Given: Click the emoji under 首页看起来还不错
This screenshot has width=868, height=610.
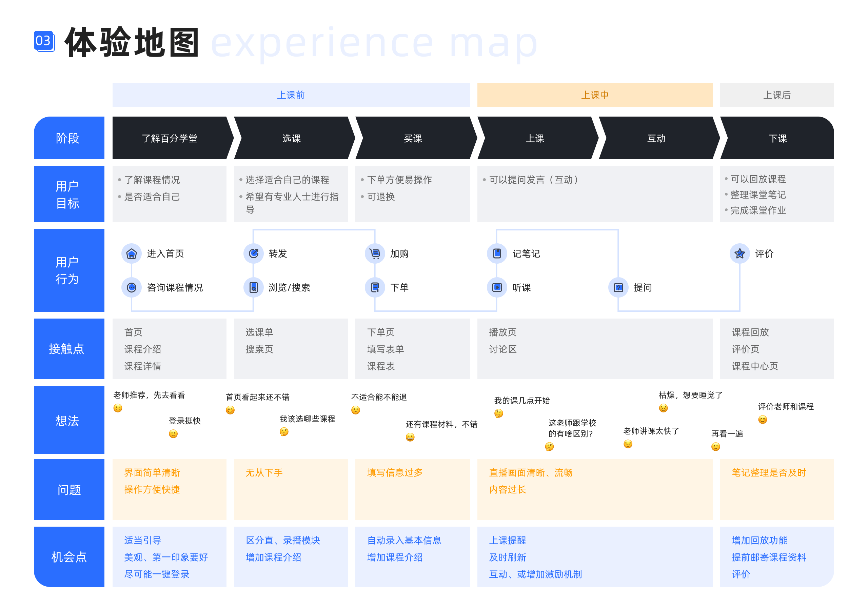Looking at the screenshot, I should [230, 410].
